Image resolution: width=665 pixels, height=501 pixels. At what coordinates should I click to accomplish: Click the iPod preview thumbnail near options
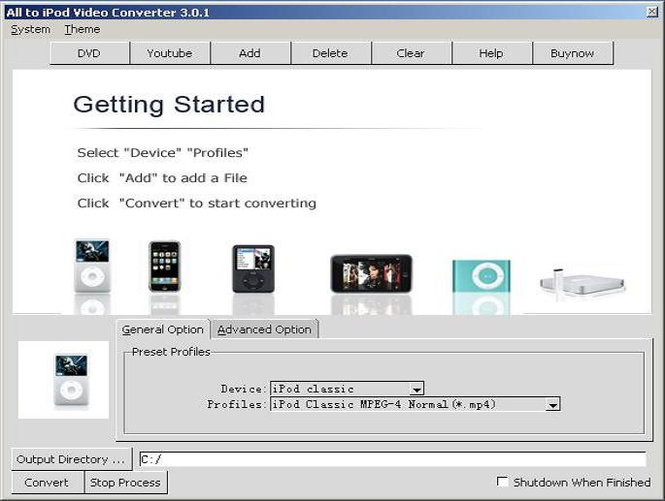point(64,380)
